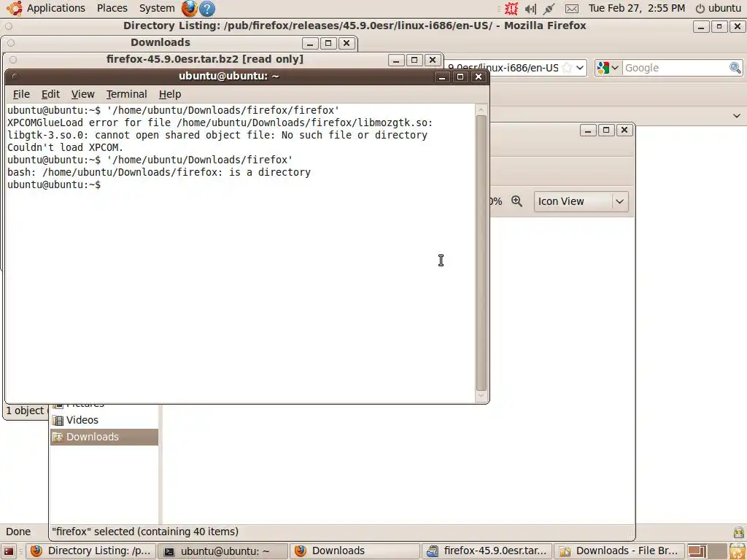Click the '"firefox" selected' file browser status text
The image size is (747, 560).
(145, 532)
